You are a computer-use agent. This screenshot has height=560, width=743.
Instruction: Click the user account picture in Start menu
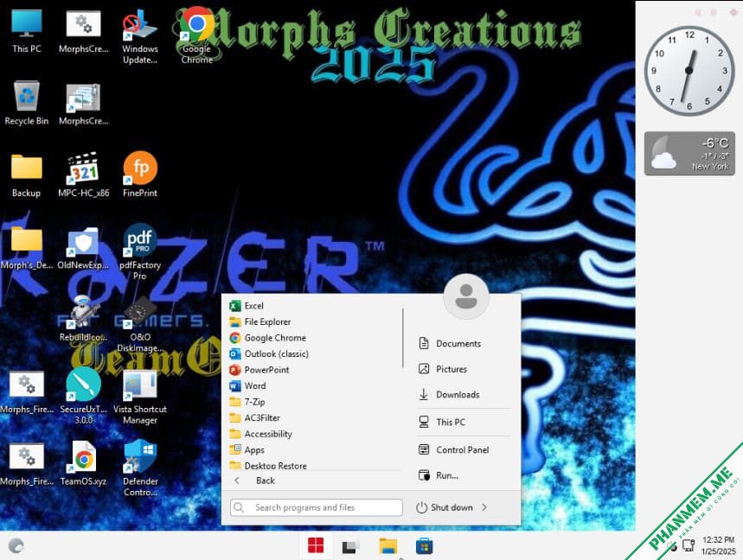466,296
